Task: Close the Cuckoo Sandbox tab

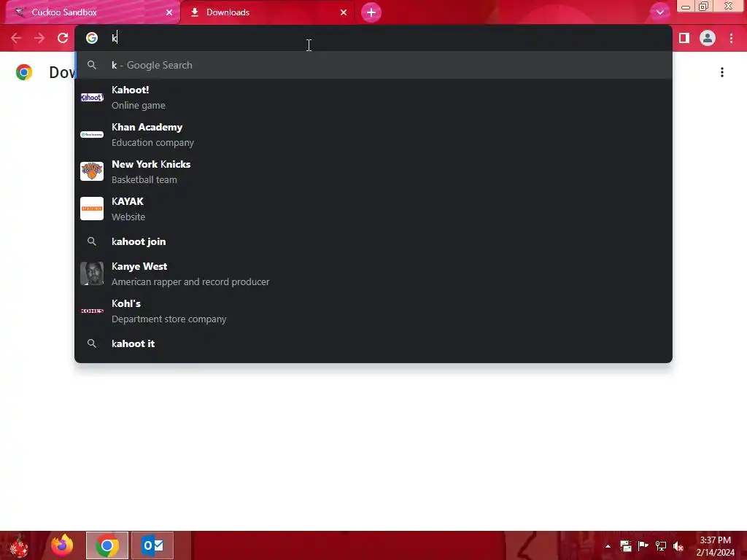Action: click(x=169, y=12)
